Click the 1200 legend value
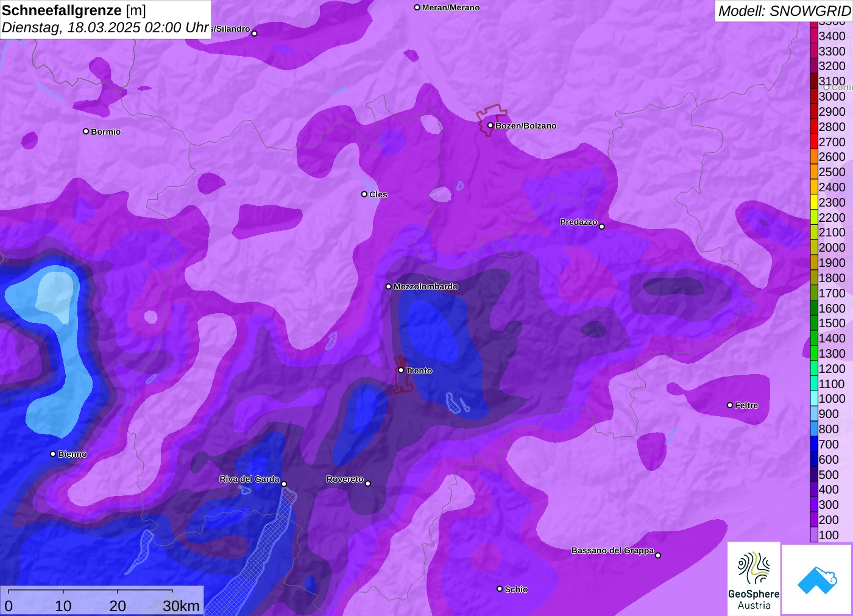853x616 pixels. [x=832, y=369]
